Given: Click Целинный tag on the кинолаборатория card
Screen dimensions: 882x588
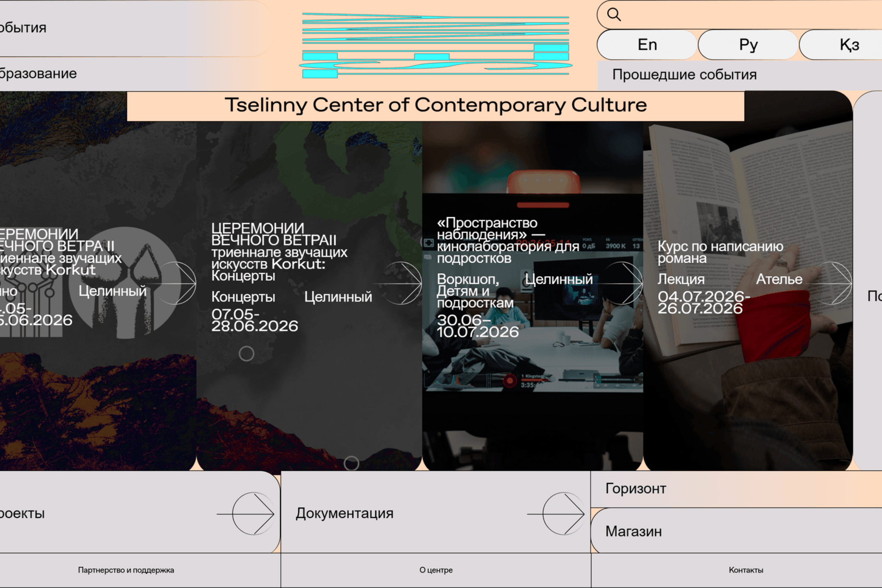Looking at the screenshot, I should [559, 279].
